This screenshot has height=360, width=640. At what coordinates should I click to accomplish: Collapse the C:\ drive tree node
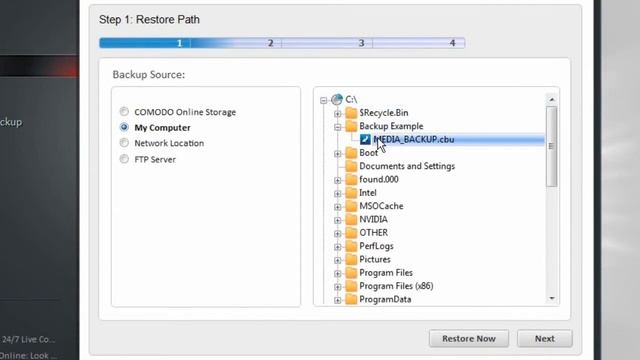point(324,100)
